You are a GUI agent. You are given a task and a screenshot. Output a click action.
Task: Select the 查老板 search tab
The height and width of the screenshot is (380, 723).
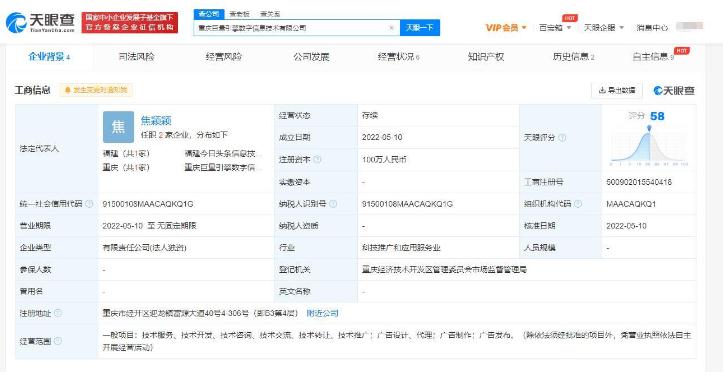[239, 14]
